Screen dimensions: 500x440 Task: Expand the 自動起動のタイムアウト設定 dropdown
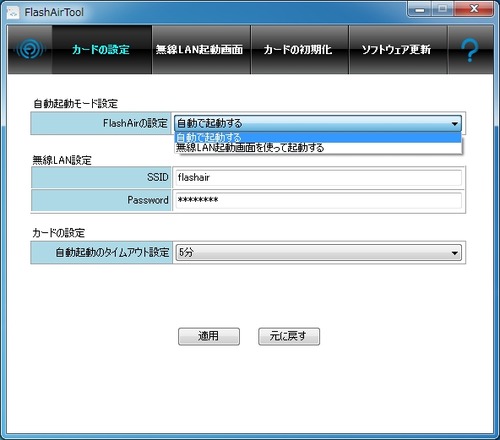coord(318,252)
